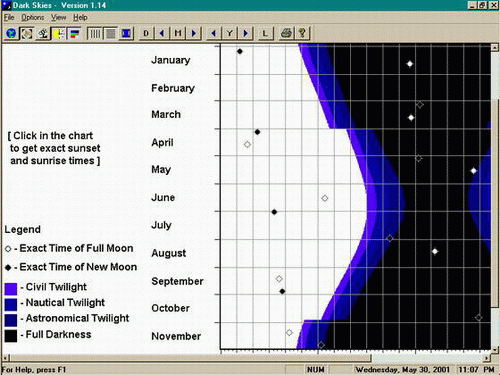
Task: Click the globe location icon in toolbar
Action: pos(11,33)
